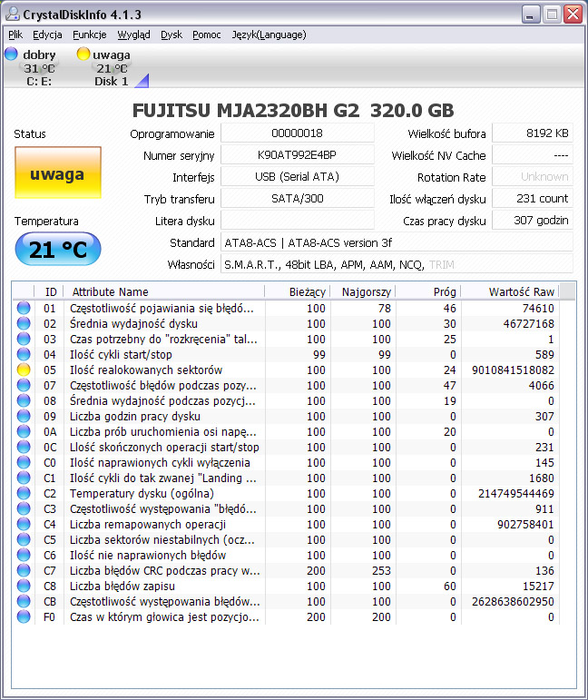Click the yellow 'uwaga' health status button

pyautogui.click(x=58, y=173)
